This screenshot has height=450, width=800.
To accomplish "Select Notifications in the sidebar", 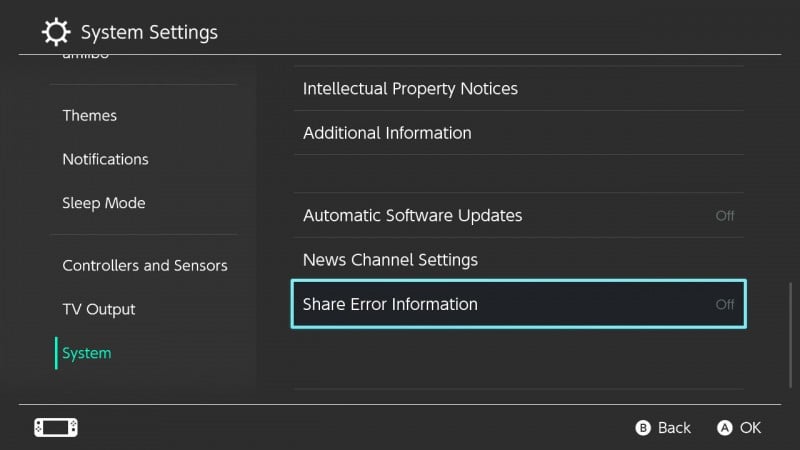I will (106, 159).
